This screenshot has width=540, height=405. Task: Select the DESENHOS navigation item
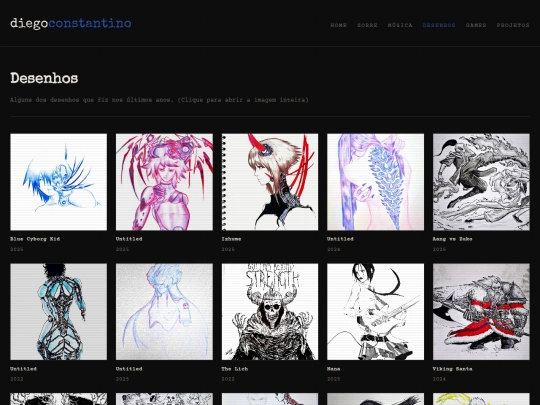click(439, 25)
